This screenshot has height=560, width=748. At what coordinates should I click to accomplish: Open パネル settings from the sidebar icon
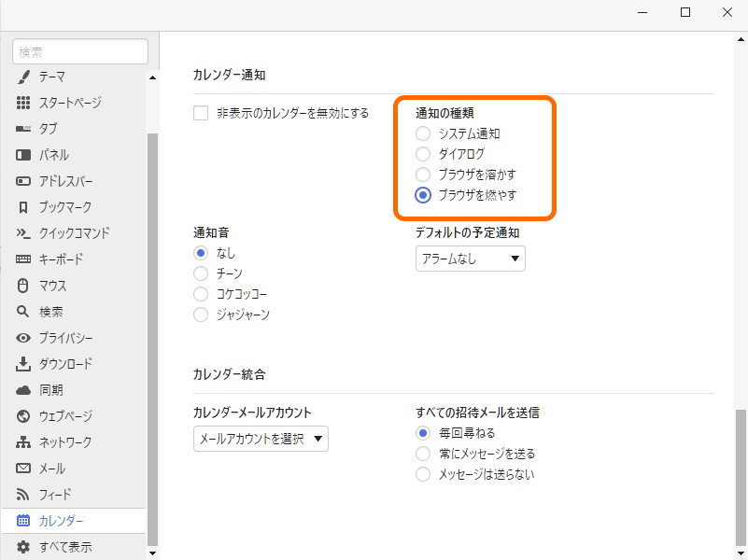[23, 155]
